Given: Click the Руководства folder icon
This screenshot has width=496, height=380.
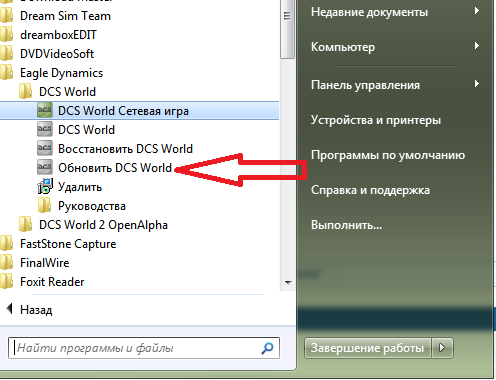Looking at the screenshot, I should point(45,205).
